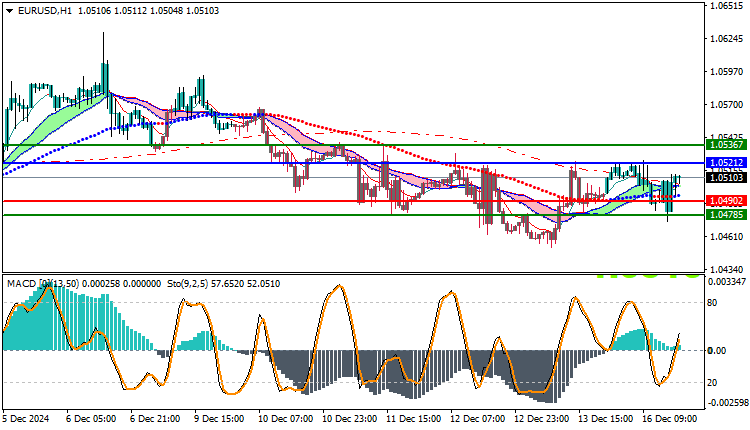Click the 1.05700 price scale value
The height and width of the screenshot is (430, 750).
point(727,105)
